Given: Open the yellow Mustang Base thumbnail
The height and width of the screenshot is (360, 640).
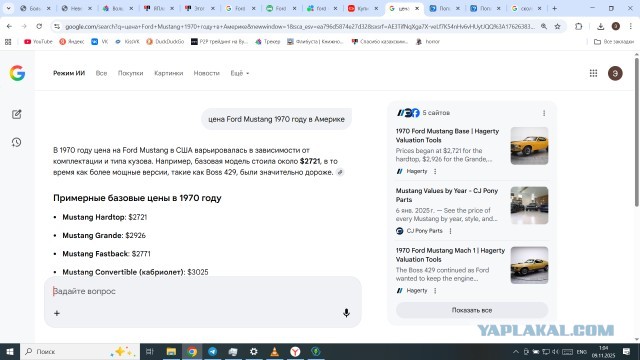Looking at the screenshot, I should (x=529, y=146).
